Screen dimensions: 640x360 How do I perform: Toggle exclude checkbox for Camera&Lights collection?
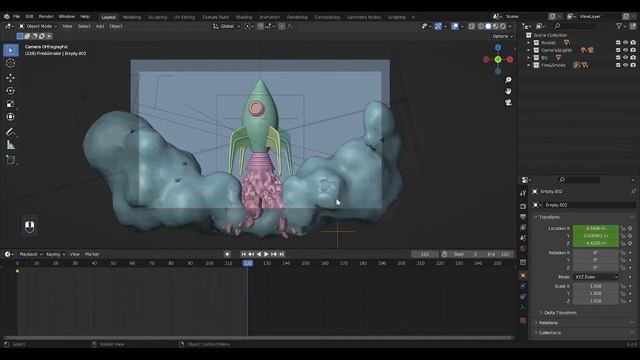(x=618, y=50)
